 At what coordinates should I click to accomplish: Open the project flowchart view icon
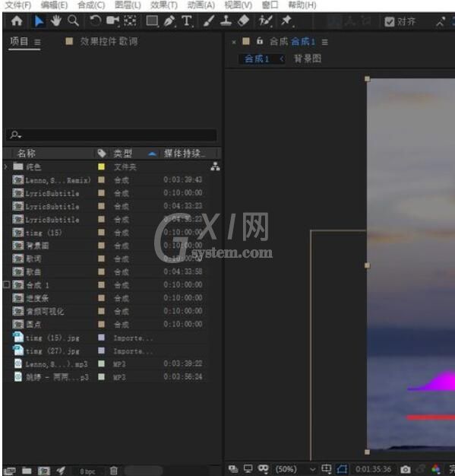(x=216, y=167)
